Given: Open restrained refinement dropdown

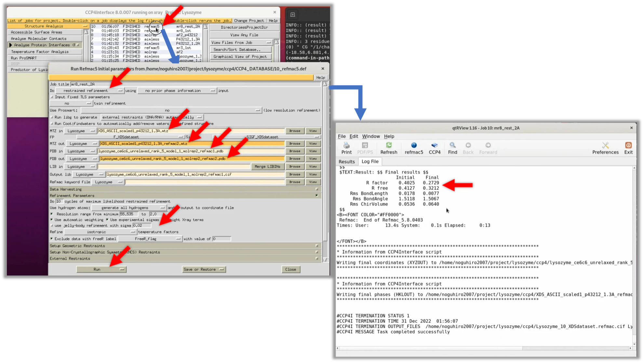Looking at the screenshot, I should pyautogui.click(x=89, y=91).
